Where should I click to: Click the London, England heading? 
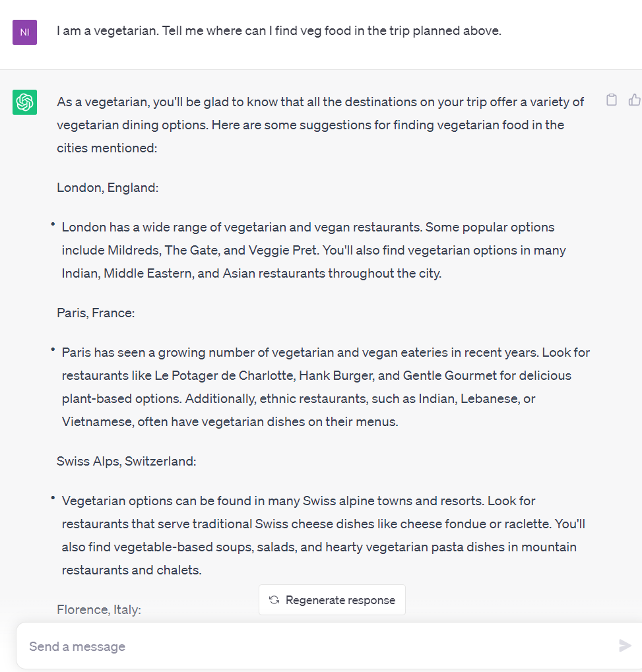click(x=108, y=188)
